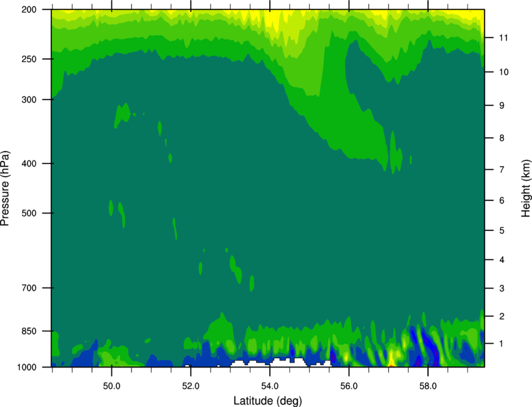The width and height of the screenshot is (532, 407).
Task: Pick the 4 km height label
Action: click(502, 260)
